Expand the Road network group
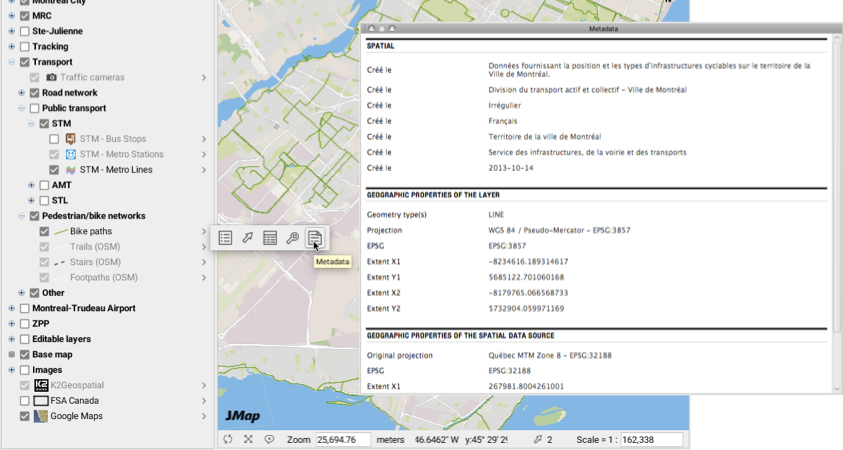This screenshot has width=843, height=450. point(21,93)
